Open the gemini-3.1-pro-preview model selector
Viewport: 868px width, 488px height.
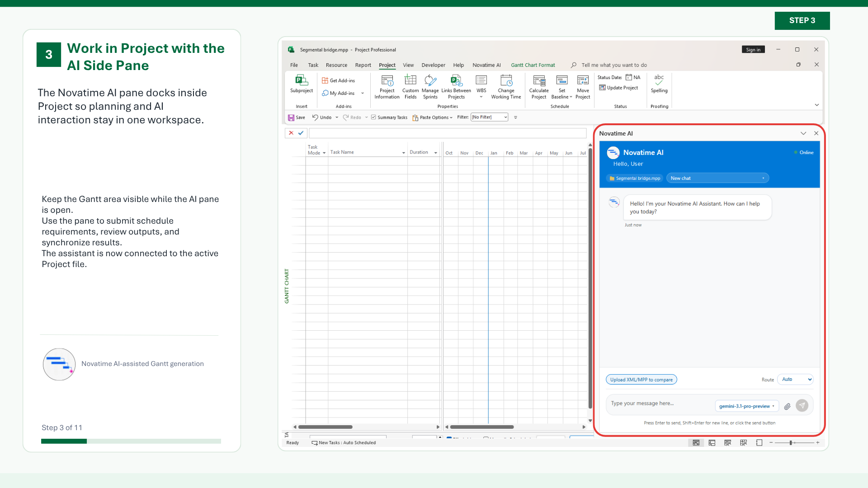tap(747, 406)
